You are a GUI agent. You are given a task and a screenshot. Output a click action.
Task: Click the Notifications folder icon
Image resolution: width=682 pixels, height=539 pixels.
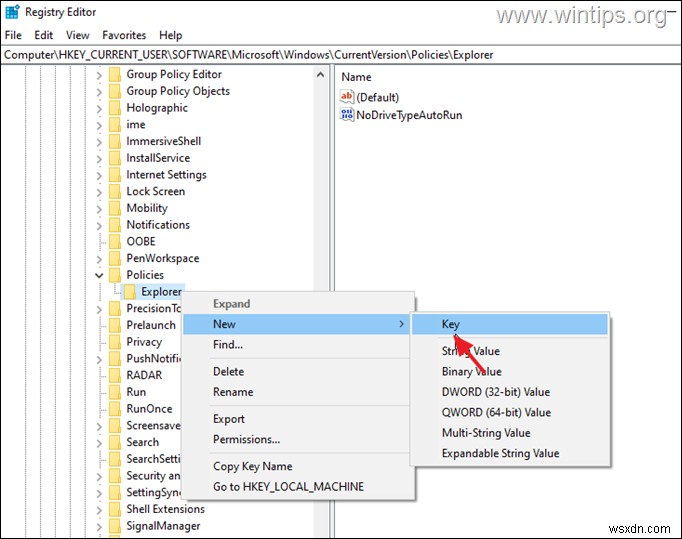115,225
